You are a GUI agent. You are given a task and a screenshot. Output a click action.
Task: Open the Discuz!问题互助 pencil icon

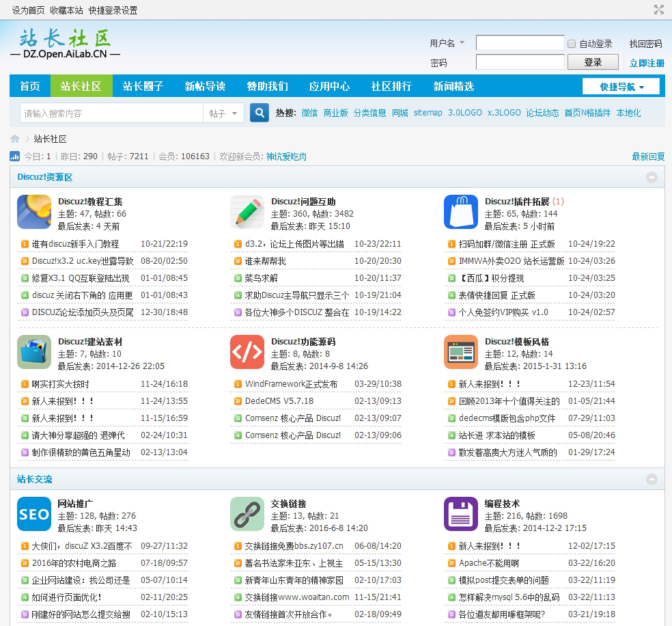click(247, 212)
